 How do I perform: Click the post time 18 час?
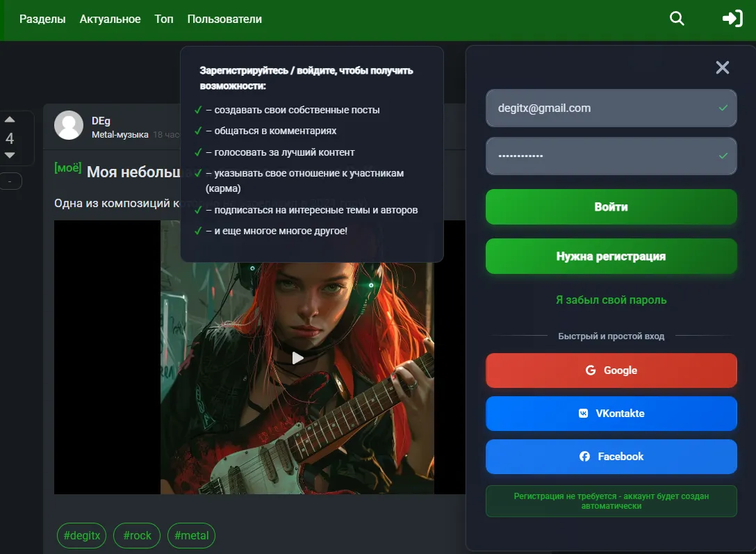click(x=166, y=135)
